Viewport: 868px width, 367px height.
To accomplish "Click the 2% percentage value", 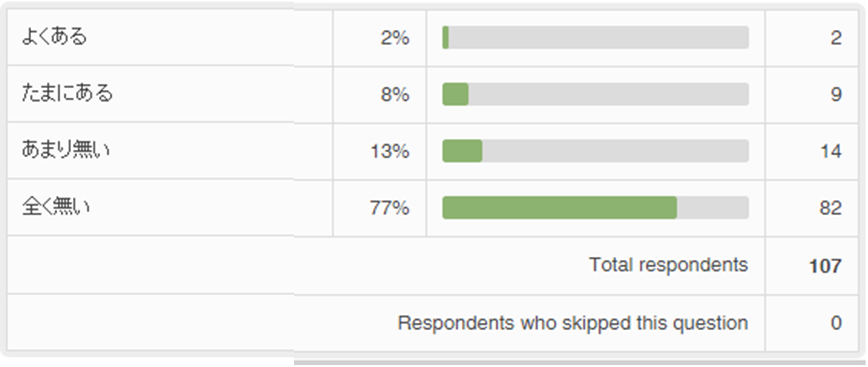I will pyautogui.click(x=395, y=37).
